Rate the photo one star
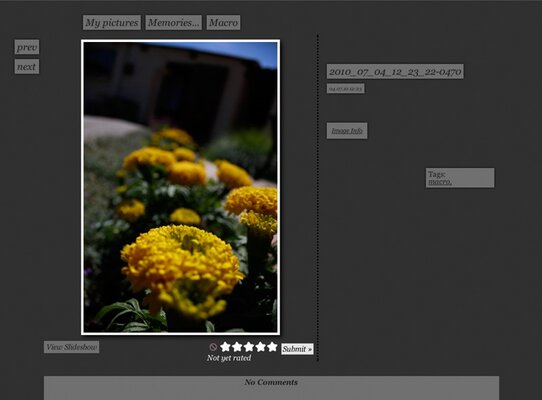 [x=225, y=347]
